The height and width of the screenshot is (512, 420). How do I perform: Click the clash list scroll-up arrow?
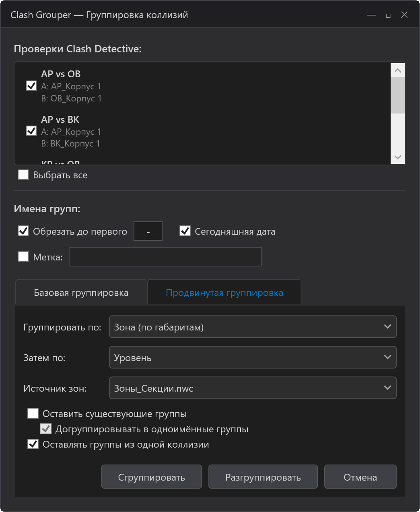pyautogui.click(x=398, y=70)
